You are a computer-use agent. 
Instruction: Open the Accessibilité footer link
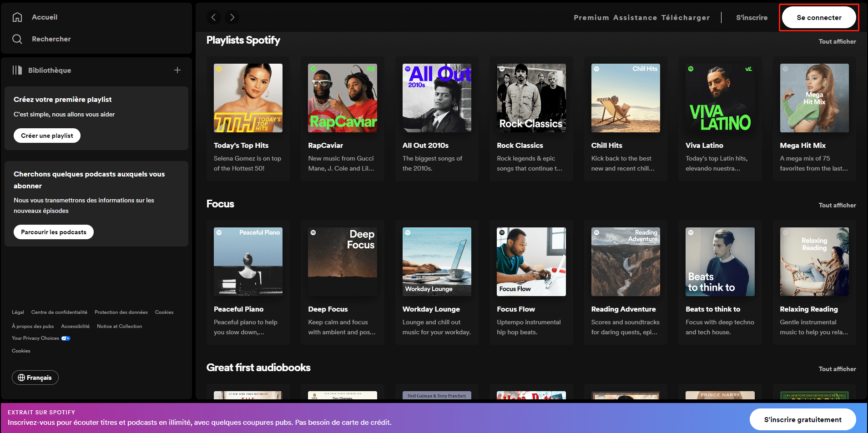(76, 326)
